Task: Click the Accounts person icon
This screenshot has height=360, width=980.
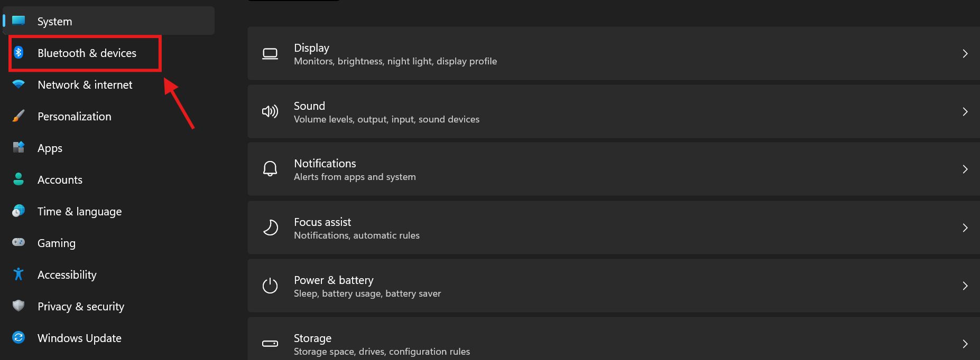Action: [x=19, y=179]
